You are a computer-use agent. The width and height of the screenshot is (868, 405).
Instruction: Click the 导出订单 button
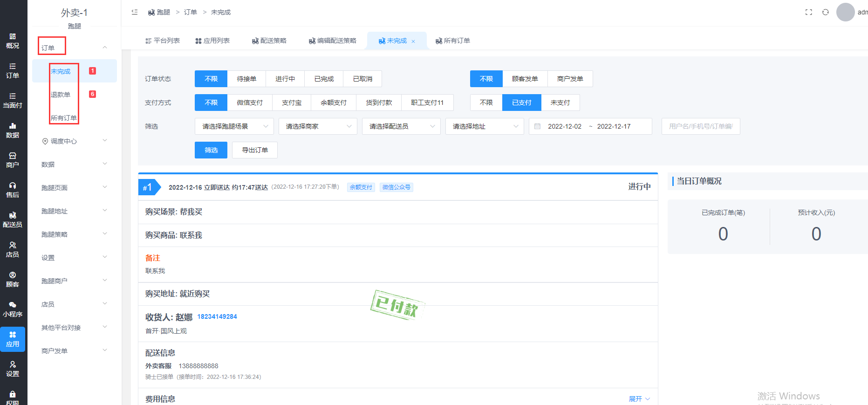click(255, 150)
